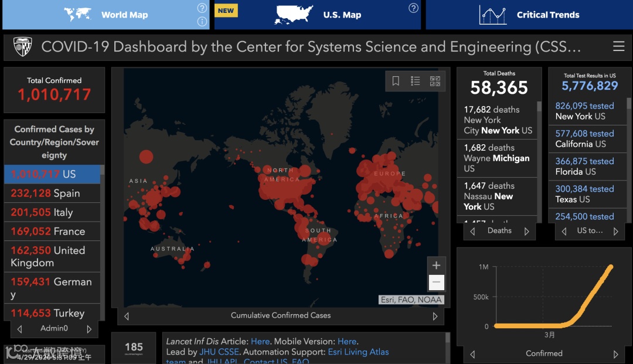Screen dimensions: 633x364
Task: Click the Esri, FAO, NOAA attribution
Action: click(x=411, y=300)
